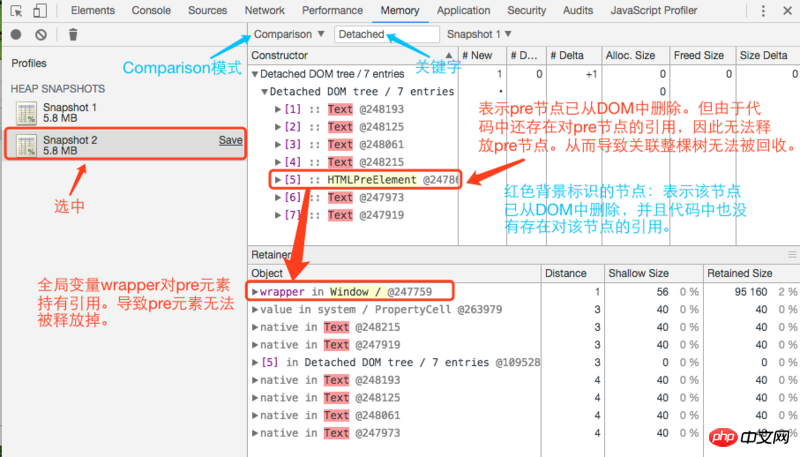This screenshot has width=800, height=457.
Task: Expand entry [3] Text @248061
Action: 278,145
